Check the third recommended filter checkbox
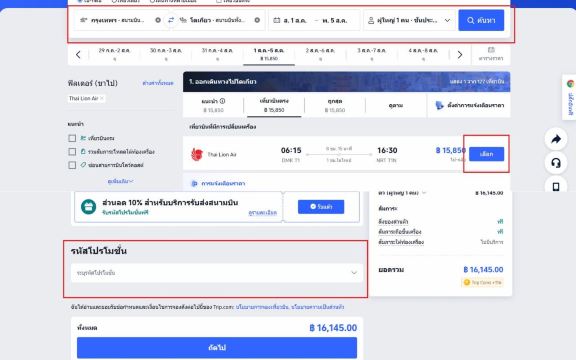 [x=72, y=165]
